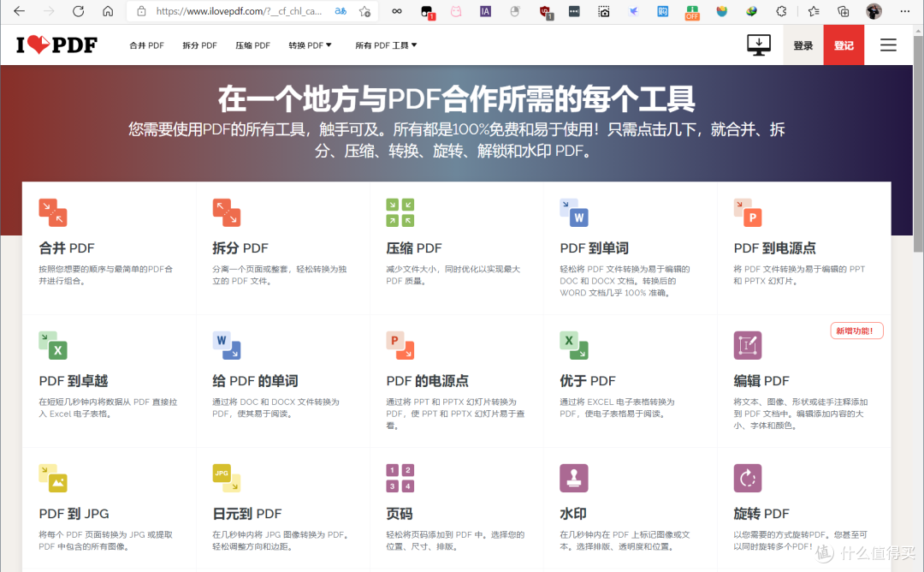This screenshot has height=572, width=924.
Task: Open the 水印 watermark stamp icon
Action: tap(574, 479)
